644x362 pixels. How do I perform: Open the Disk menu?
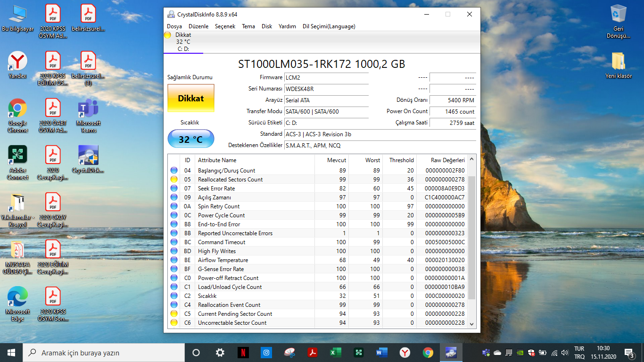(x=267, y=26)
